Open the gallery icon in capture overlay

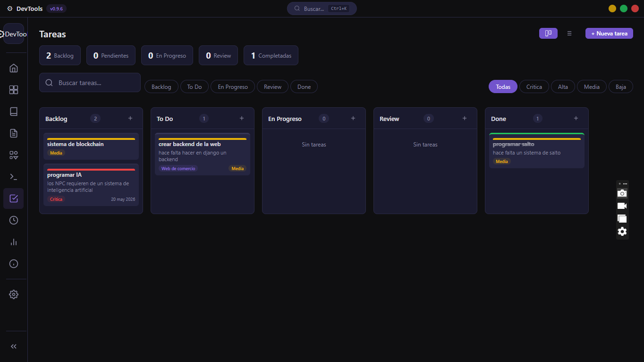tap(622, 219)
